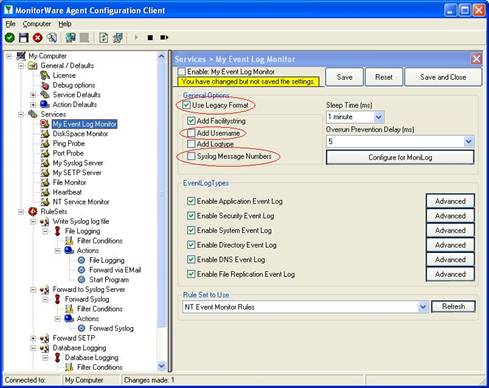Collapse the Services tree node
Viewport: 489px width, 388px height.
point(21,114)
